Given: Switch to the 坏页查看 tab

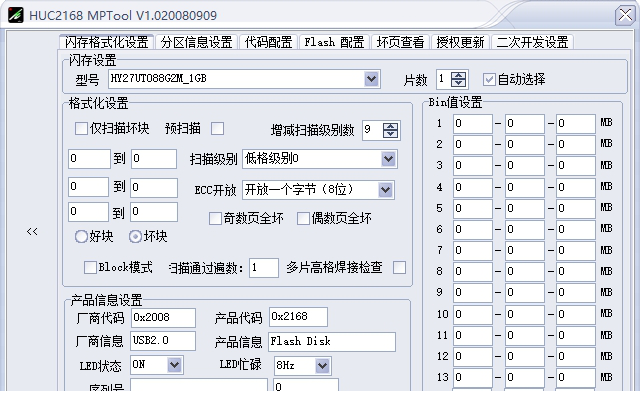Looking at the screenshot, I should [401, 42].
